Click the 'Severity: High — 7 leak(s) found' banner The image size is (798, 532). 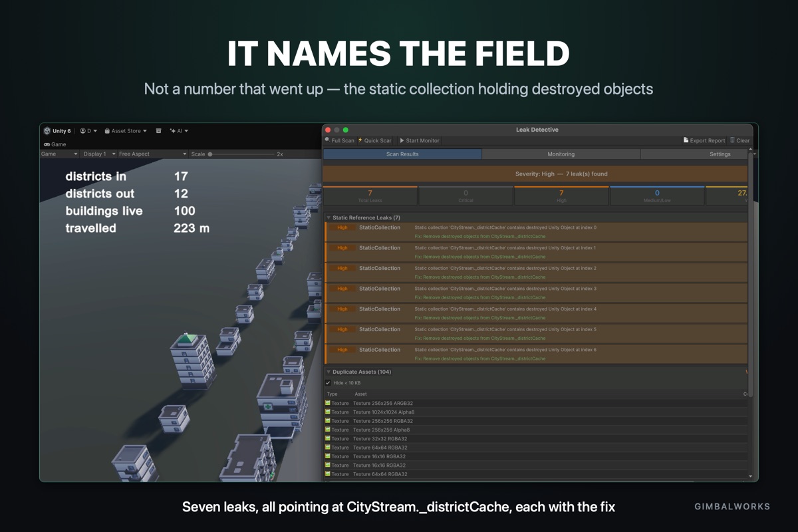[x=535, y=174]
